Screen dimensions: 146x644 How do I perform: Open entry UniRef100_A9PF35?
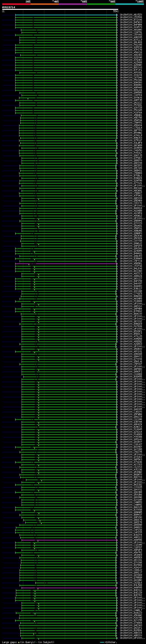coord(131,100)
